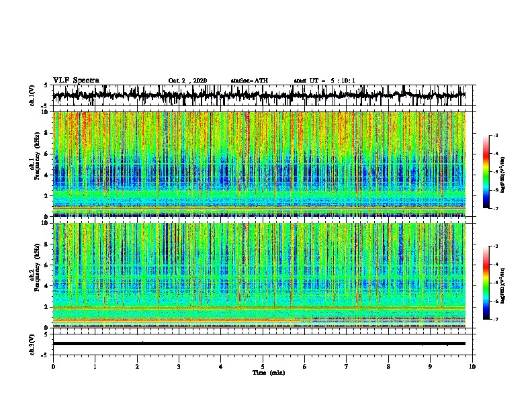Screen dimensions: 532x411
Task: Click the log(PSD) label of the ch.2 colorbar
Action: [x=503, y=286]
